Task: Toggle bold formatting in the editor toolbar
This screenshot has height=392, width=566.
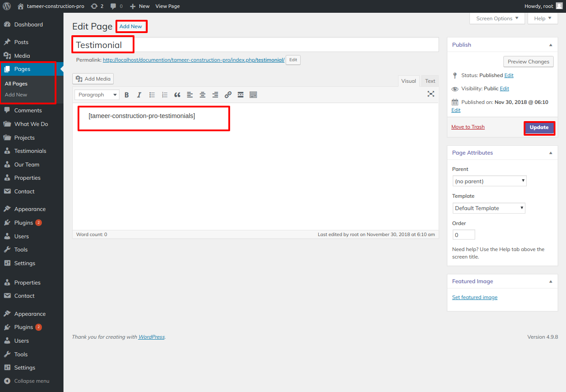Action: pos(127,95)
